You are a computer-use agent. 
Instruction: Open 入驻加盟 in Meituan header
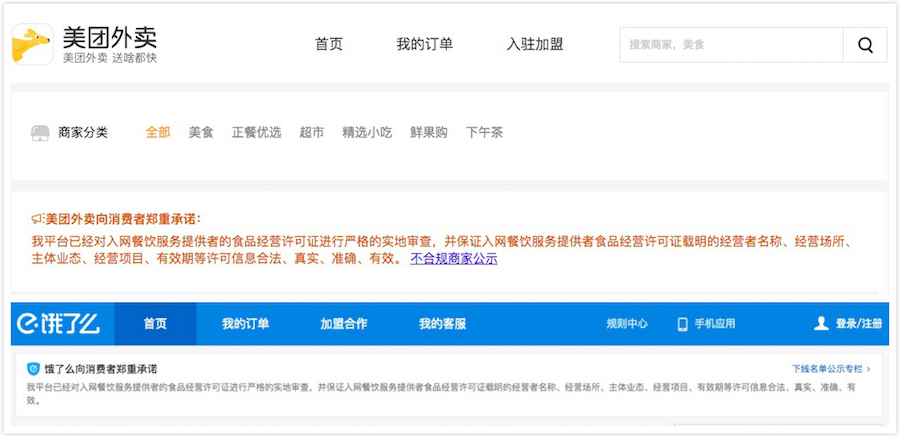coord(535,44)
